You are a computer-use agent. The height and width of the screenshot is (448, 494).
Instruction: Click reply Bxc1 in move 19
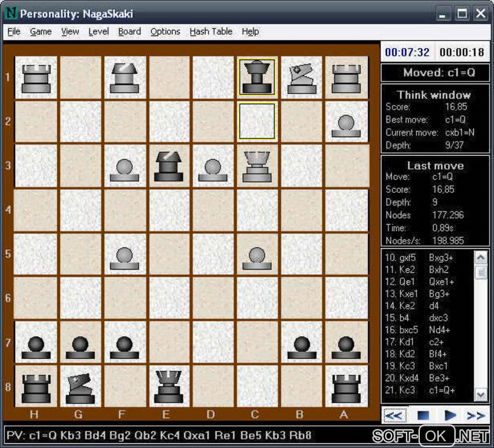click(x=438, y=366)
